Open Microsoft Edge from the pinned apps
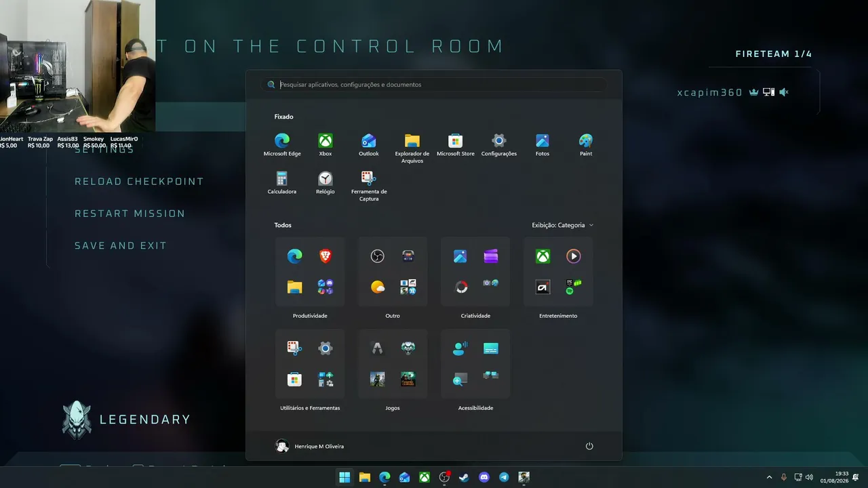Viewport: 868px width, 488px height. pos(282,145)
